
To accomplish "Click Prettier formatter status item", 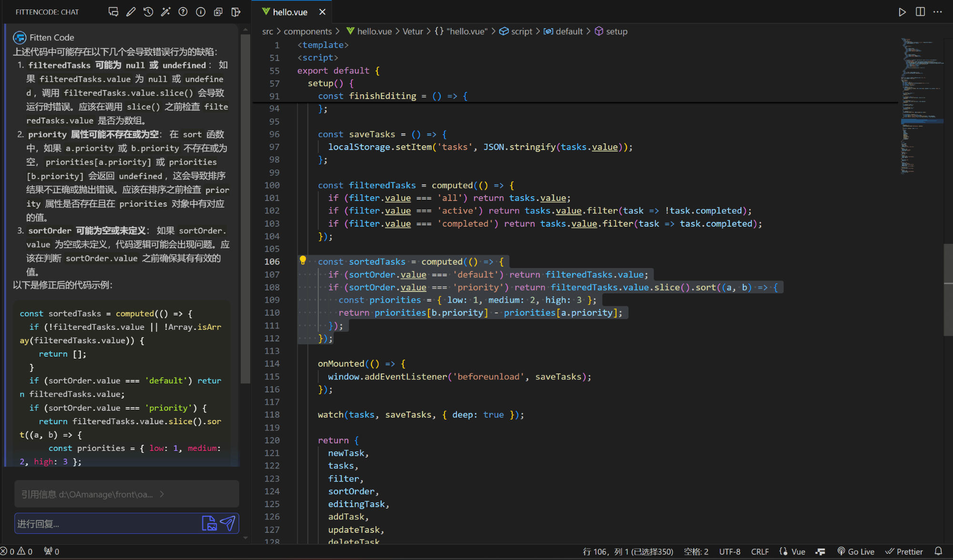I will (904, 551).
